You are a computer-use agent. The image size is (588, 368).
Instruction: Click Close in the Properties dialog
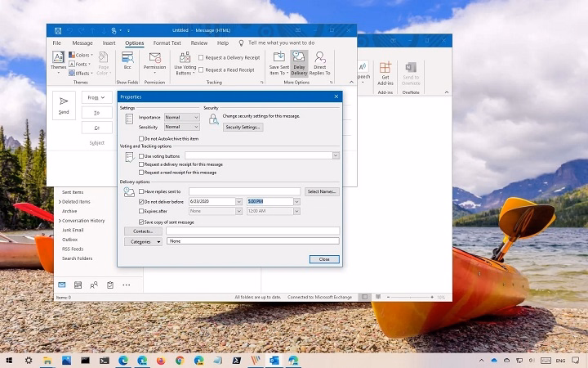(324, 259)
